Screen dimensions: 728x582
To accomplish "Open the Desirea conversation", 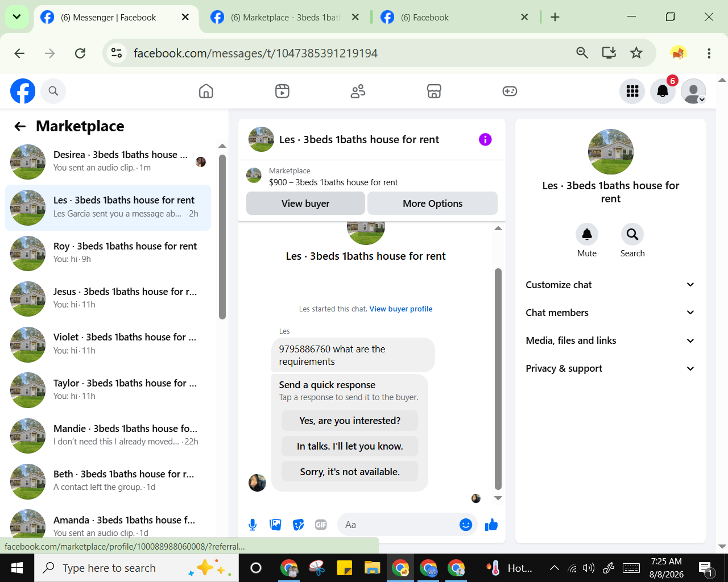I will point(108,161).
